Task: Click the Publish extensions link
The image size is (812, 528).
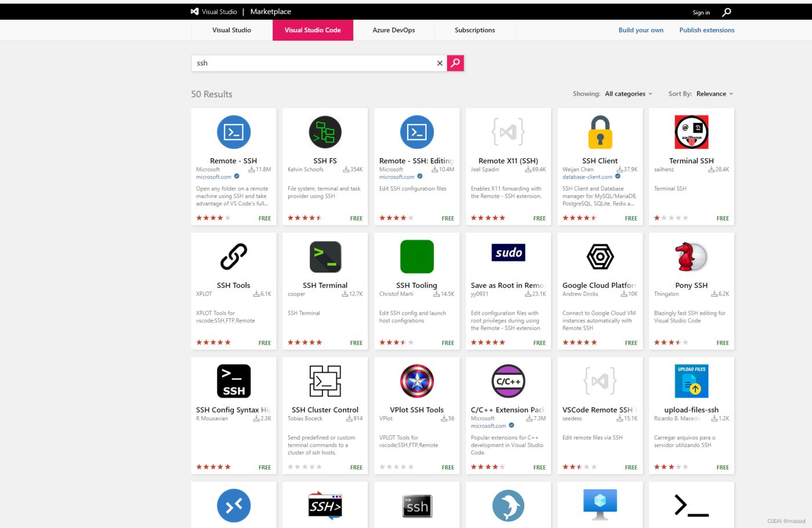Action: point(706,30)
